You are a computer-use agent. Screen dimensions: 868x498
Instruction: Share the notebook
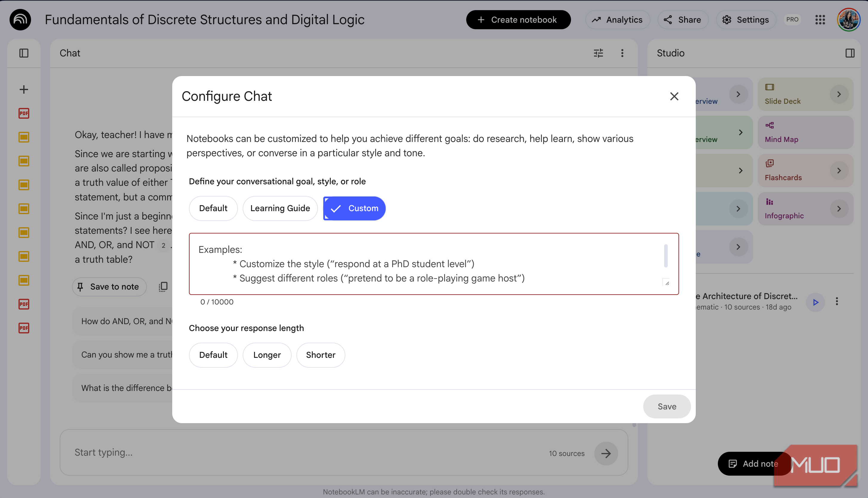point(682,19)
